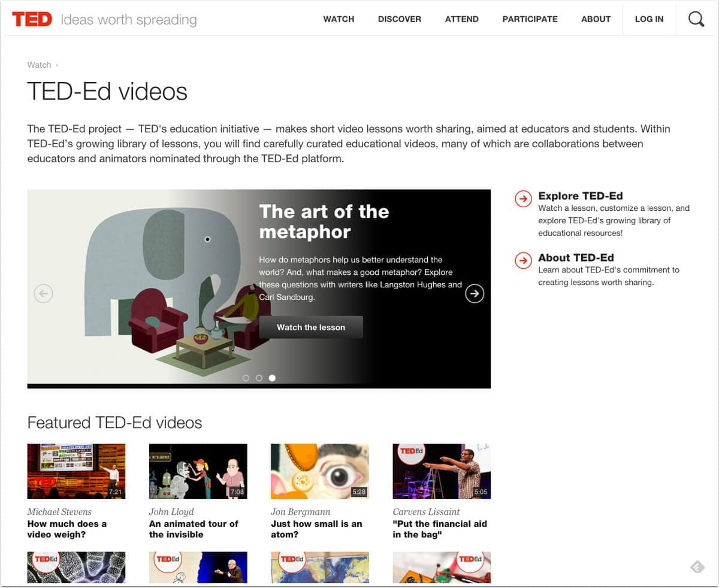Click LOG IN
The height and width of the screenshot is (588, 719).
click(649, 19)
